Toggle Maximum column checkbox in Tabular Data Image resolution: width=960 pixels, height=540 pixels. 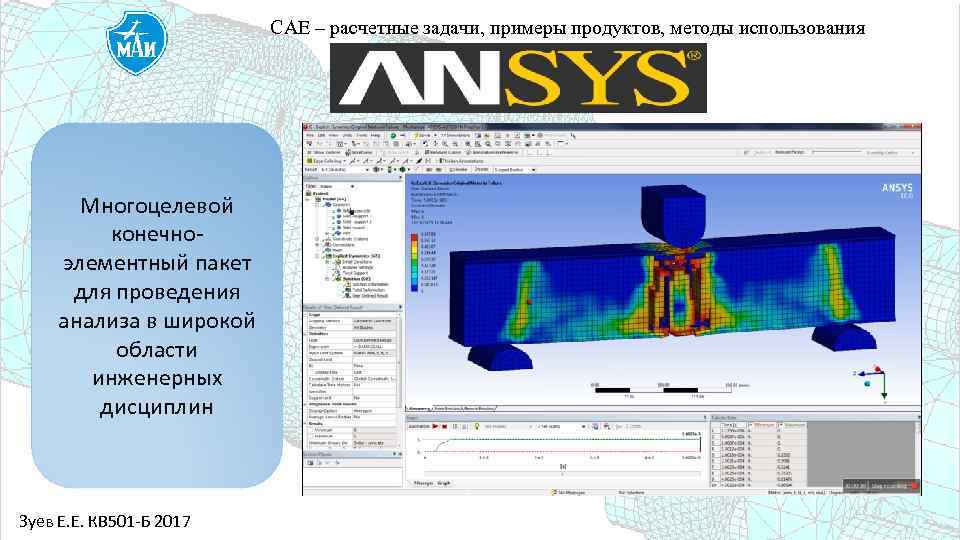781,424
